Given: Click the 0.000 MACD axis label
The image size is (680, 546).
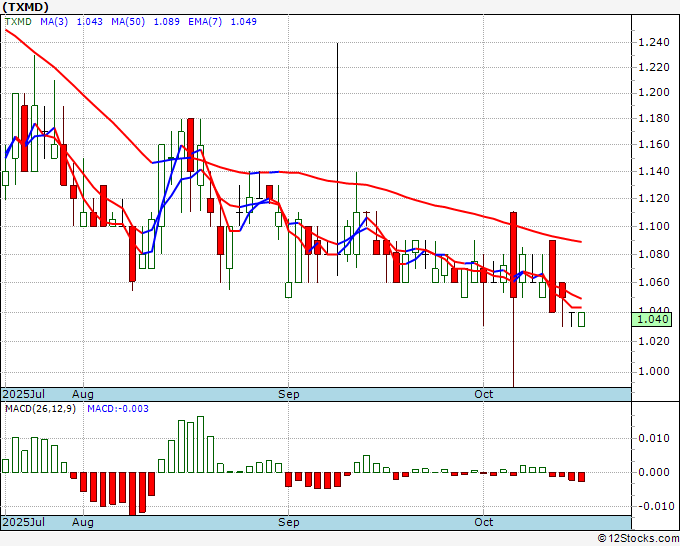Looking at the screenshot, I should (654, 472).
